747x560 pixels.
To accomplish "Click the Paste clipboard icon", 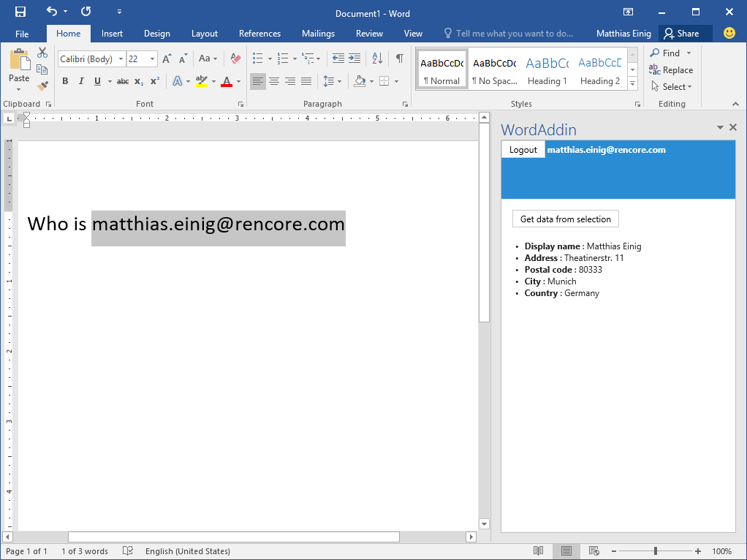I will [19, 59].
